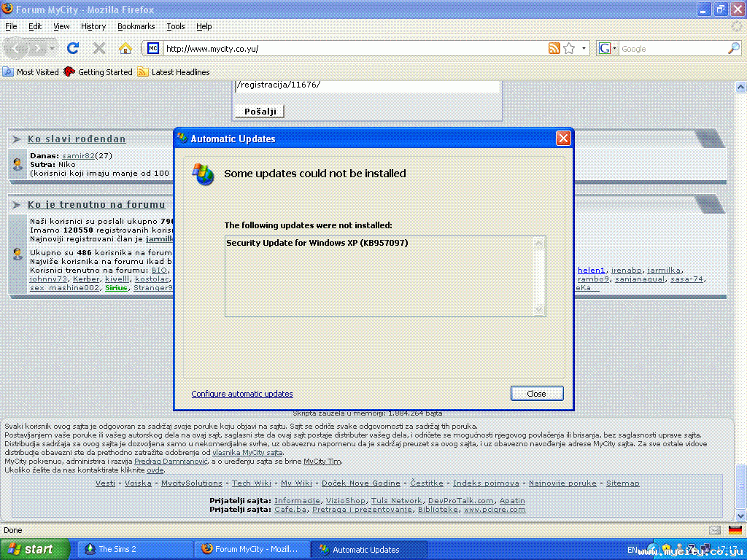Reload the page with the blue refresh icon
Image resolution: width=747 pixels, height=560 pixels.
pos(73,48)
